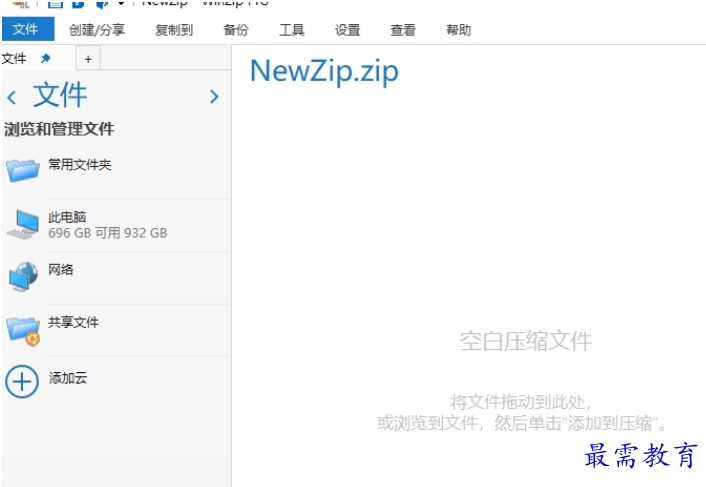
Task: Open the 创建/分享 menu tab
Action: coord(97,30)
